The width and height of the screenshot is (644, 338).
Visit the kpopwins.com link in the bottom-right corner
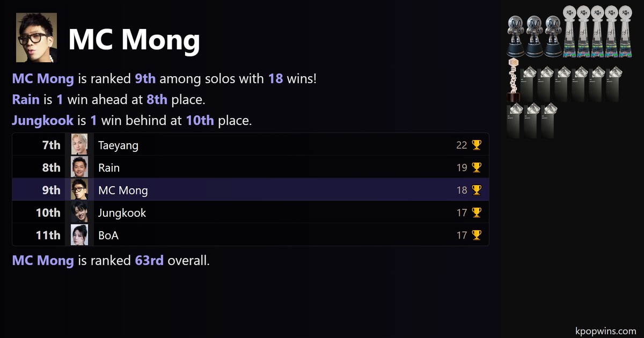pos(605,331)
